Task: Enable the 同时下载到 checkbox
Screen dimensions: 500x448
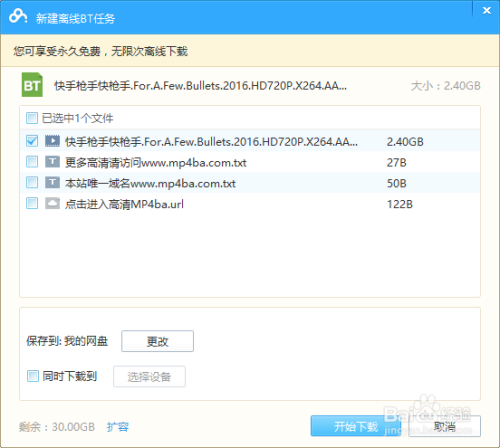Action: [x=33, y=376]
